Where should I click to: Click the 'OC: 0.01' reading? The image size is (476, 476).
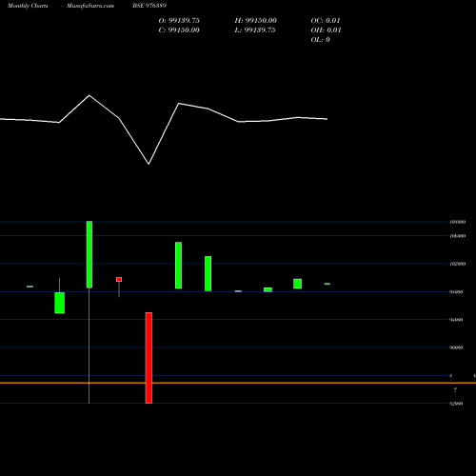[326, 21]
